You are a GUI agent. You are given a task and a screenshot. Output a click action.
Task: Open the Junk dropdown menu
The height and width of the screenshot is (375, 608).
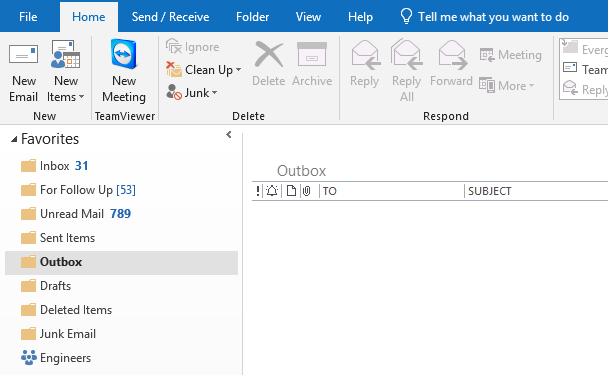pos(192,93)
